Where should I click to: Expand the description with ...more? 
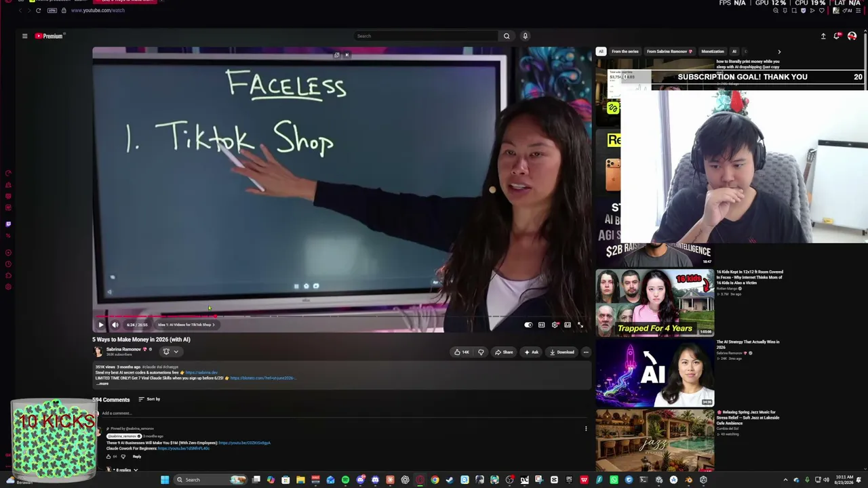click(102, 384)
